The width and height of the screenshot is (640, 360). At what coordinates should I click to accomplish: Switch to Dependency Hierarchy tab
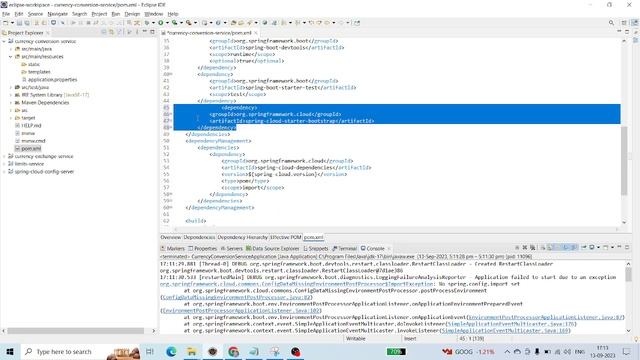(x=242, y=237)
